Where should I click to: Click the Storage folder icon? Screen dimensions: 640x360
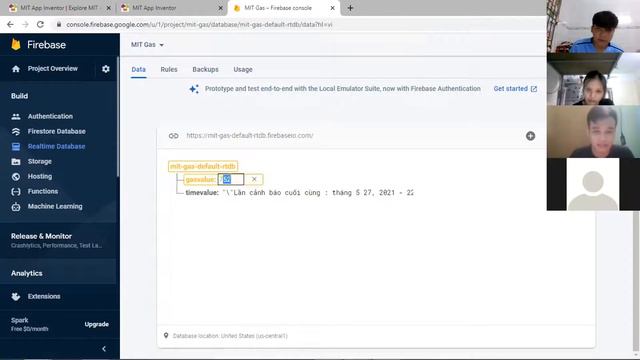click(16, 162)
